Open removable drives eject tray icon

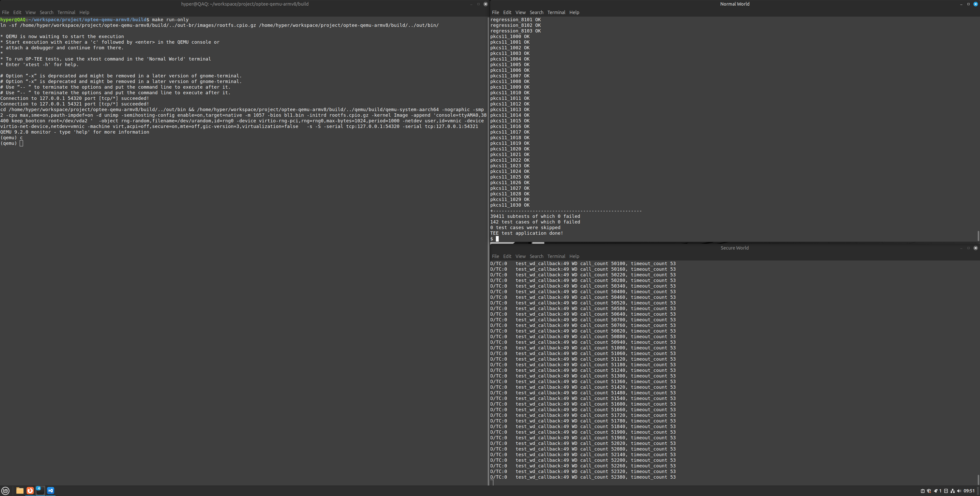(946, 491)
